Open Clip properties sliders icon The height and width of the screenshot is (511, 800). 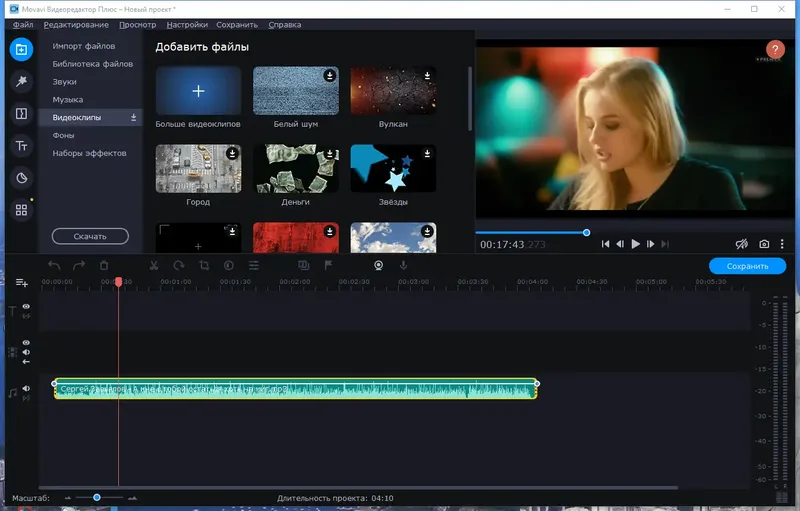pyautogui.click(x=254, y=265)
